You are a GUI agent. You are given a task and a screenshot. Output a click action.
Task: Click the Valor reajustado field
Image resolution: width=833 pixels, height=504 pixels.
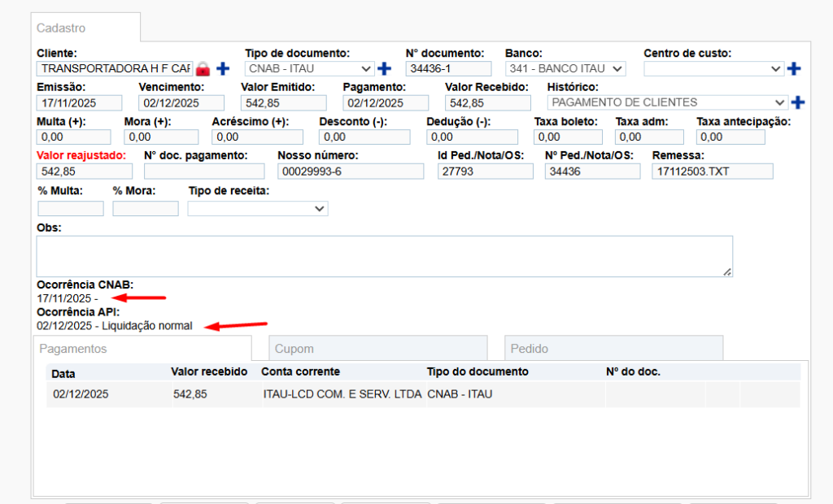coord(84,171)
